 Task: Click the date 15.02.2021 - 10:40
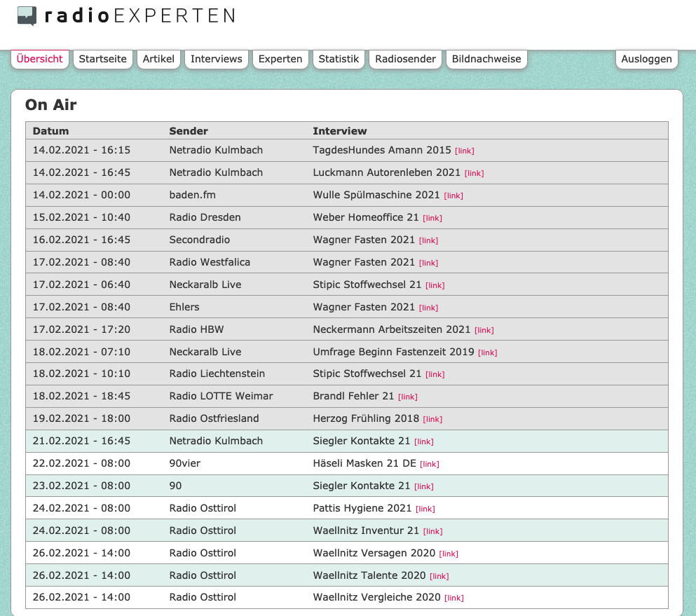point(81,217)
